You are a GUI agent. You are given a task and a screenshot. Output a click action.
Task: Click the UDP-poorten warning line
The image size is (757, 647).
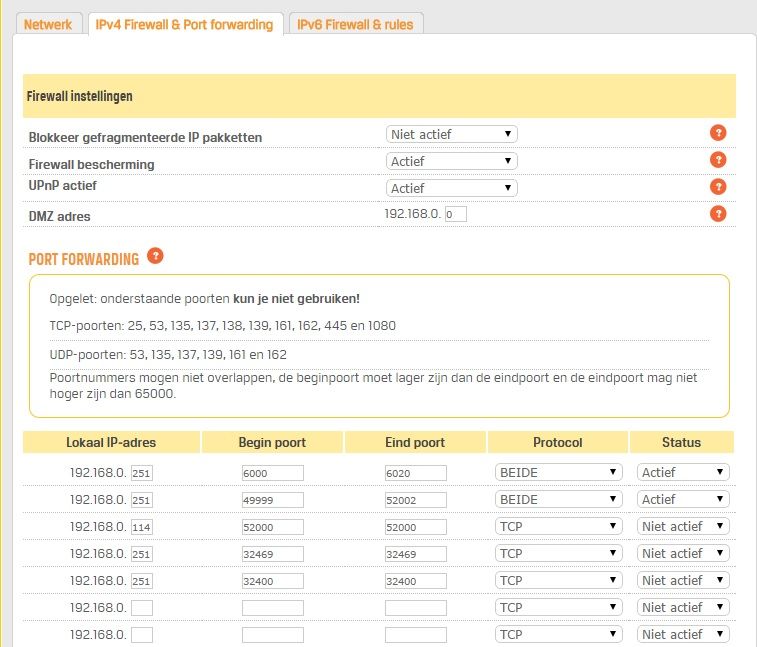[168, 355]
